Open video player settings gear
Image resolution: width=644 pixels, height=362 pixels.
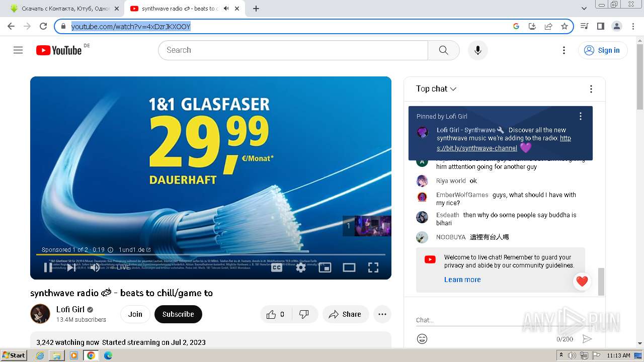click(x=301, y=267)
